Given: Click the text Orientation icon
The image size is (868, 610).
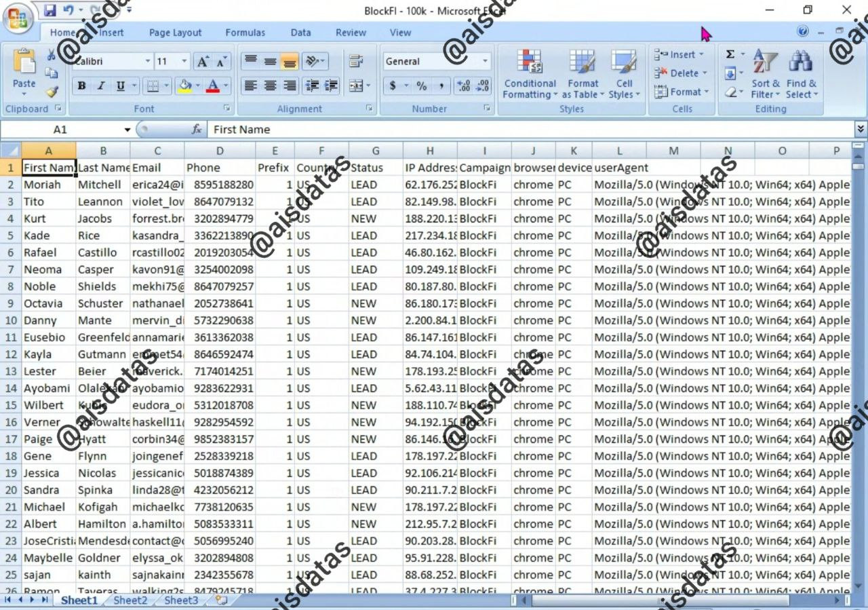Looking at the screenshot, I should 312,62.
